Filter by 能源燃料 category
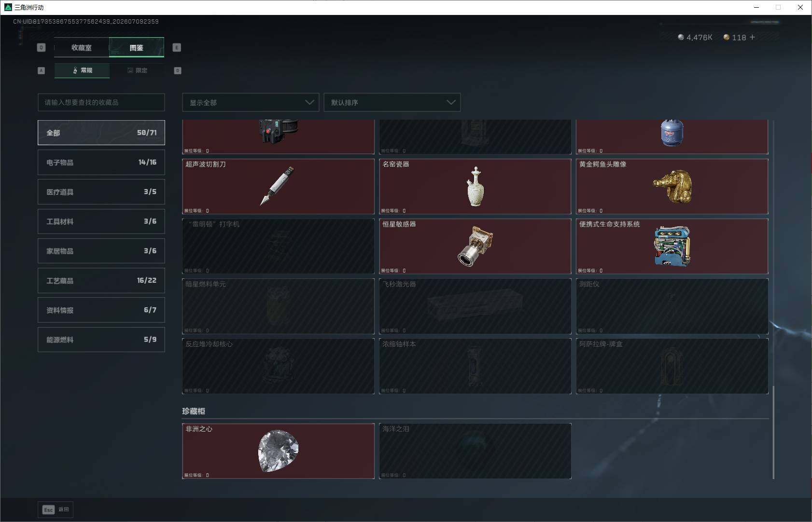This screenshot has height=522, width=812. 101,340
